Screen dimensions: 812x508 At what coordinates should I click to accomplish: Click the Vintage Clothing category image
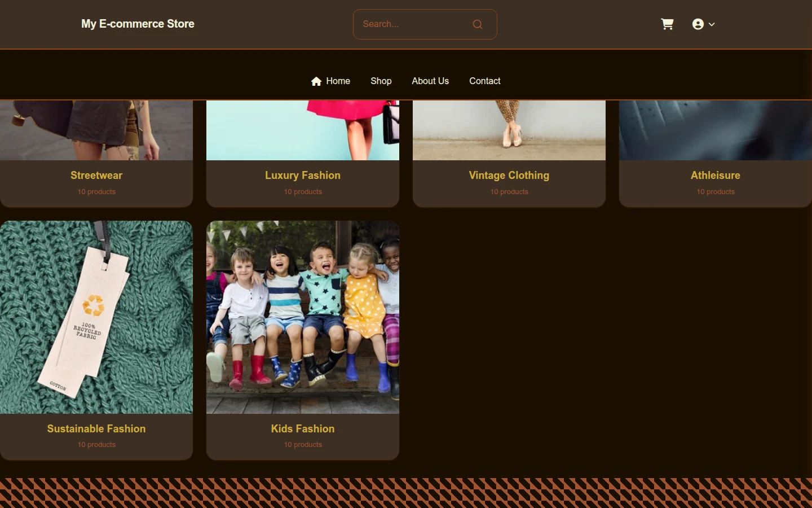pyautogui.click(x=509, y=130)
